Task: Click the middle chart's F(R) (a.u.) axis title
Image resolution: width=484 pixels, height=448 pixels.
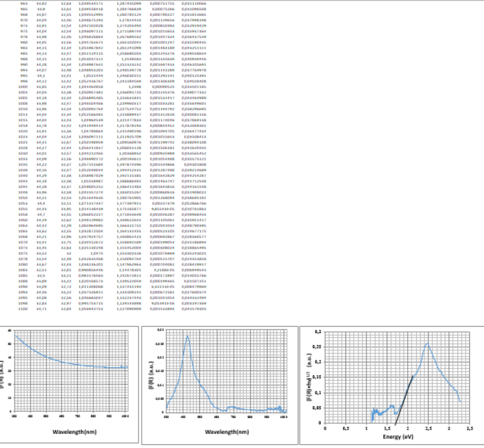Action: pyautogui.click(x=152, y=375)
